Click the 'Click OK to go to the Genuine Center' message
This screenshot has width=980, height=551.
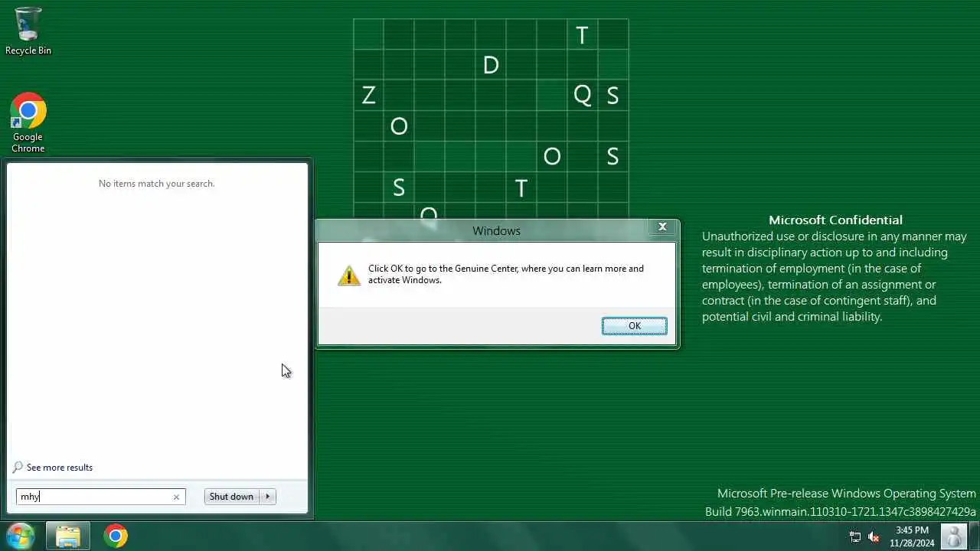tap(506, 274)
